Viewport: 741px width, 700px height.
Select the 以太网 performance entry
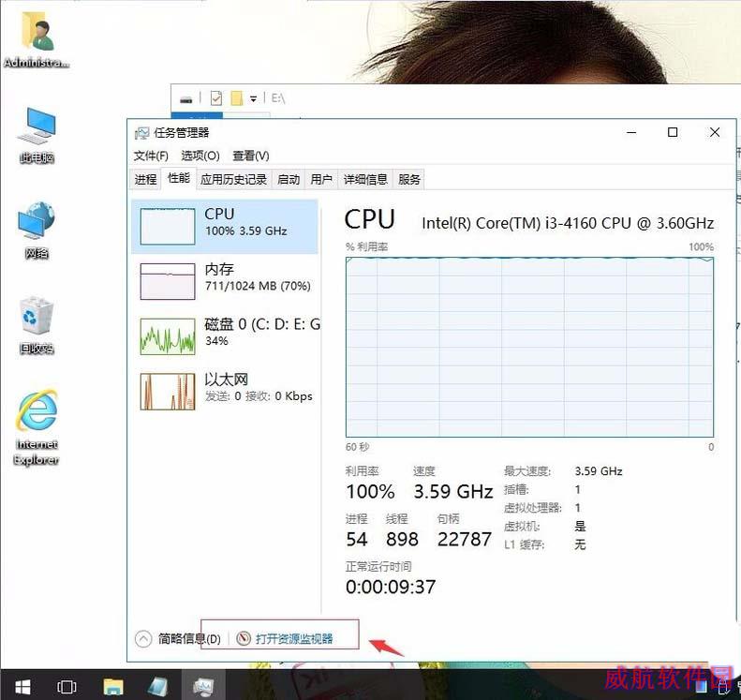point(225,392)
